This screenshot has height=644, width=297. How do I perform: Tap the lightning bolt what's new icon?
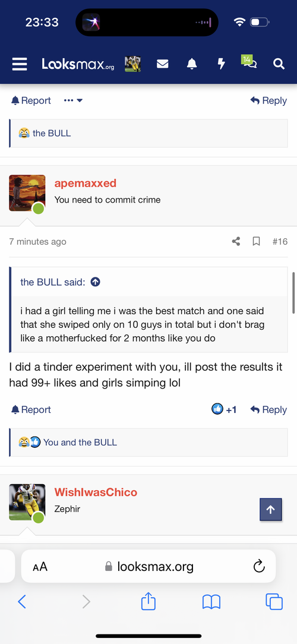pos(221,64)
